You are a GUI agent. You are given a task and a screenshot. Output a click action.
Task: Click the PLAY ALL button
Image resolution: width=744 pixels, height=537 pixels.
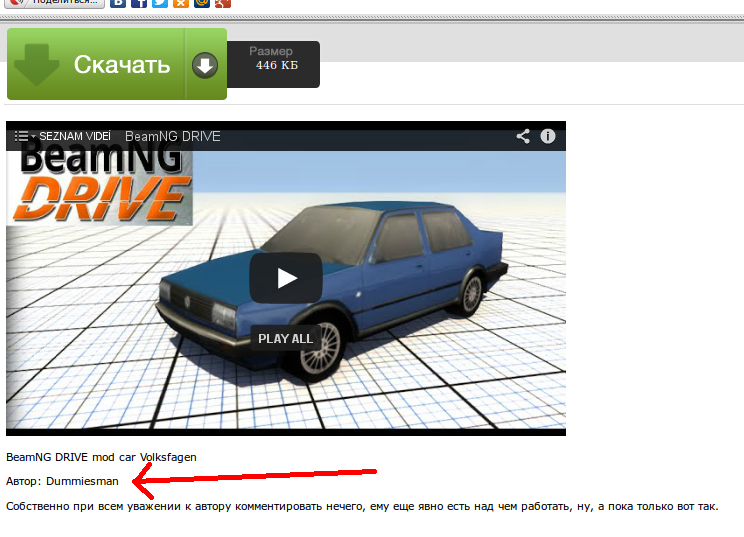click(285, 338)
